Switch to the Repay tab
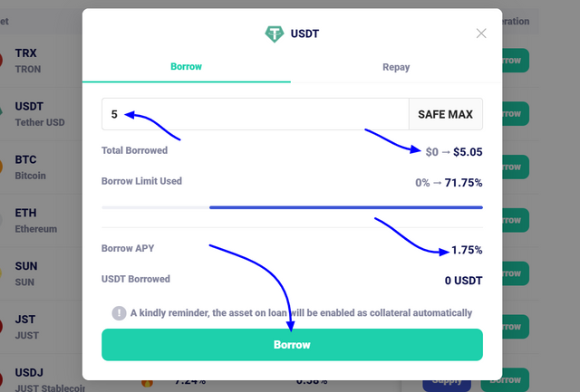This screenshot has width=580, height=392. tap(396, 67)
